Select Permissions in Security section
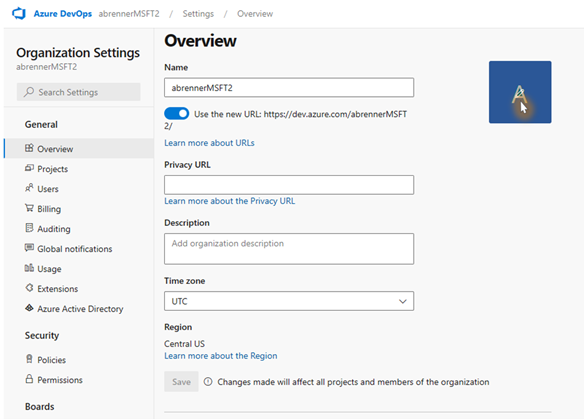Image resolution: width=584 pixels, height=419 pixels. [54, 380]
